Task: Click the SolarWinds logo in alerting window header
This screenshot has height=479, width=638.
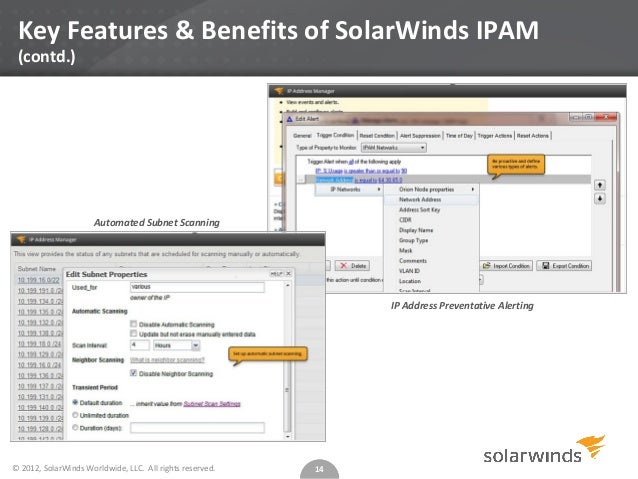Action: (x=279, y=91)
